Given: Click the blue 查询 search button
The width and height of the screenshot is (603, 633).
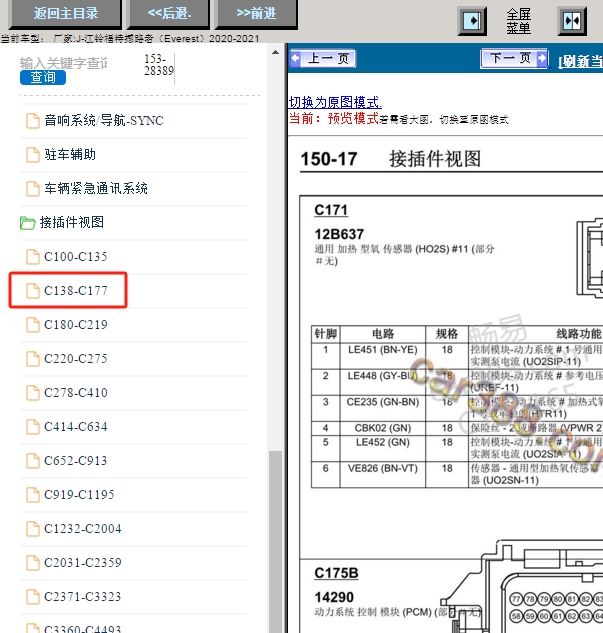Looking at the screenshot, I should pyautogui.click(x=43, y=77).
